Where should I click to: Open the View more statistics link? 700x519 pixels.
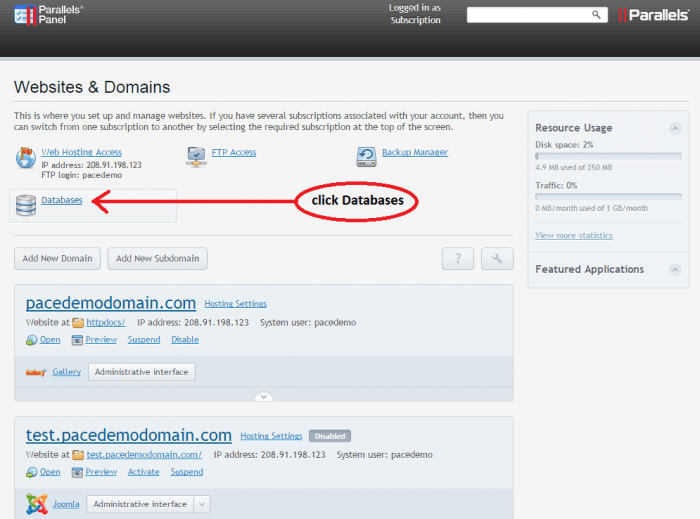coord(573,235)
